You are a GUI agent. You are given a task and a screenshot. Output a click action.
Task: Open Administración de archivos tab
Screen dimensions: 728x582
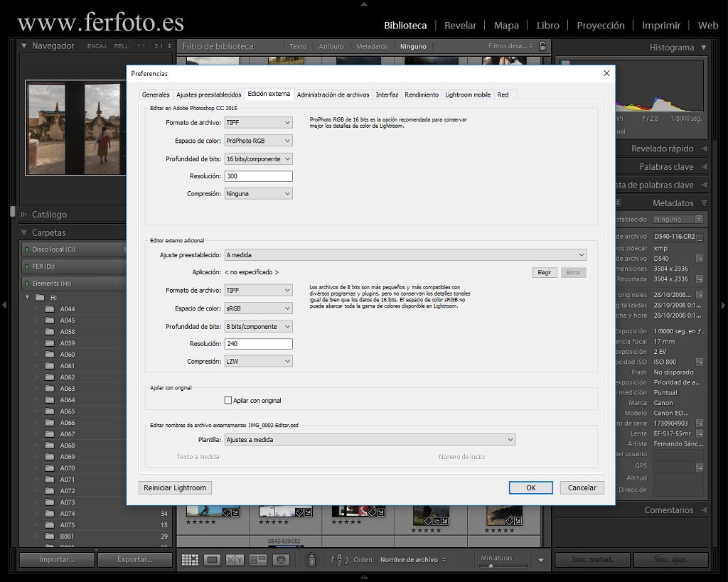click(x=333, y=95)
